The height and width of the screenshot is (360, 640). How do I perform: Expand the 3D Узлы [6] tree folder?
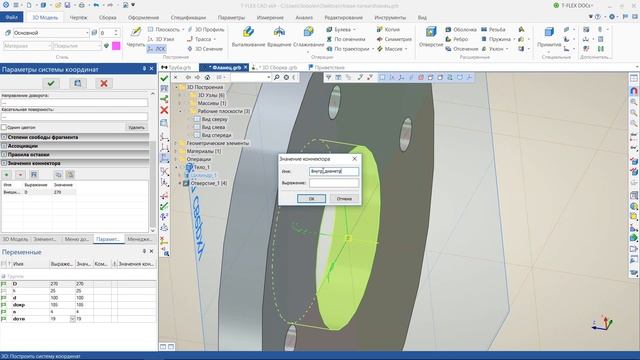(180, 95)
